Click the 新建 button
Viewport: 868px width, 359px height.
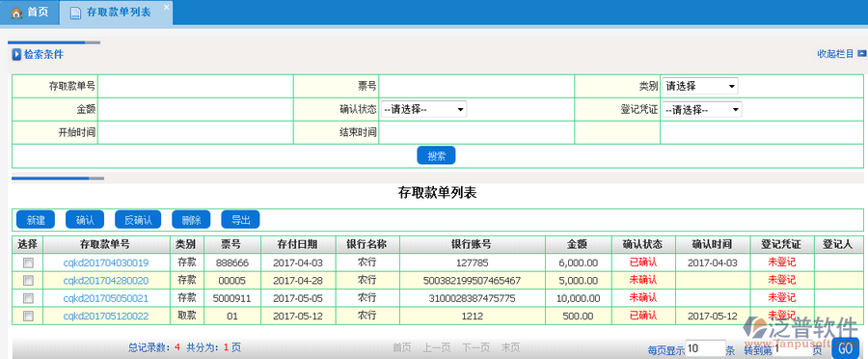tap(36, 220)
